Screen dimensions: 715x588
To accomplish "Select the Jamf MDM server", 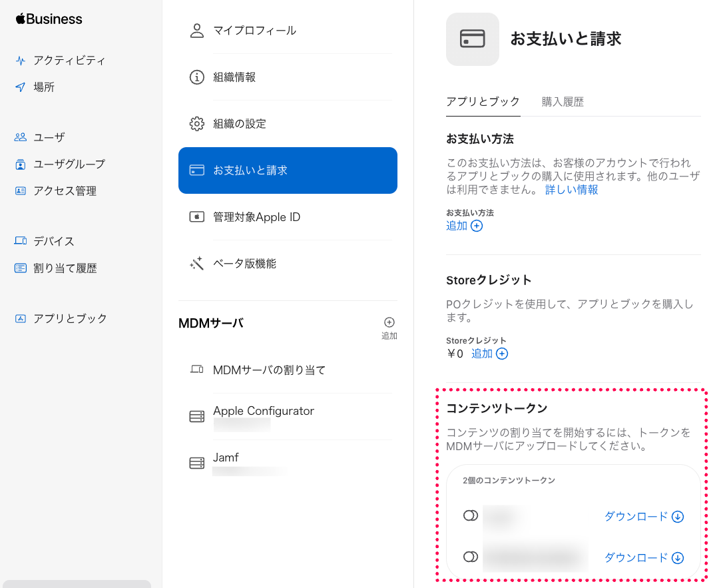I will pyautogui.click(x=288, y=463).
